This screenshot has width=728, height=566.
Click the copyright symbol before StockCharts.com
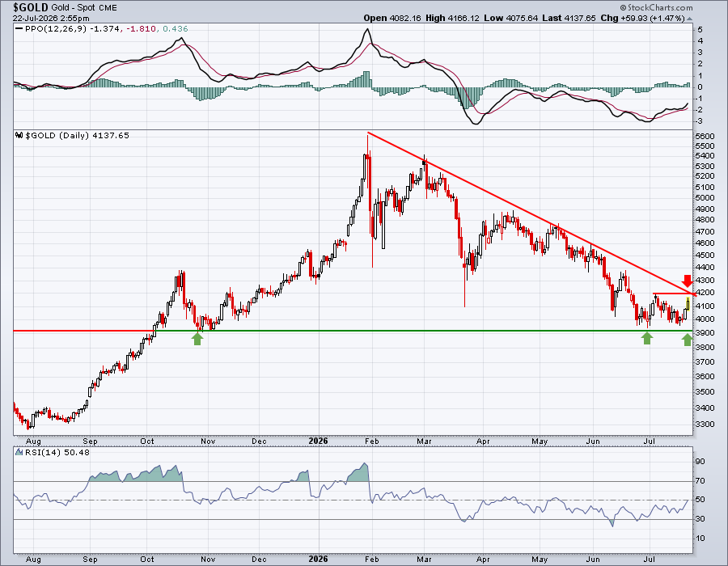click(x=623, y=7)
